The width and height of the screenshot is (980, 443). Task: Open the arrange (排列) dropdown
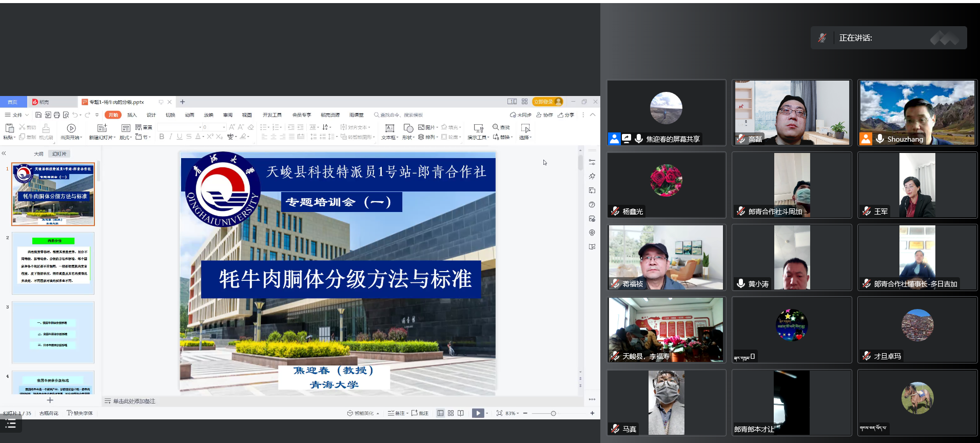click(x=428, y=137)
